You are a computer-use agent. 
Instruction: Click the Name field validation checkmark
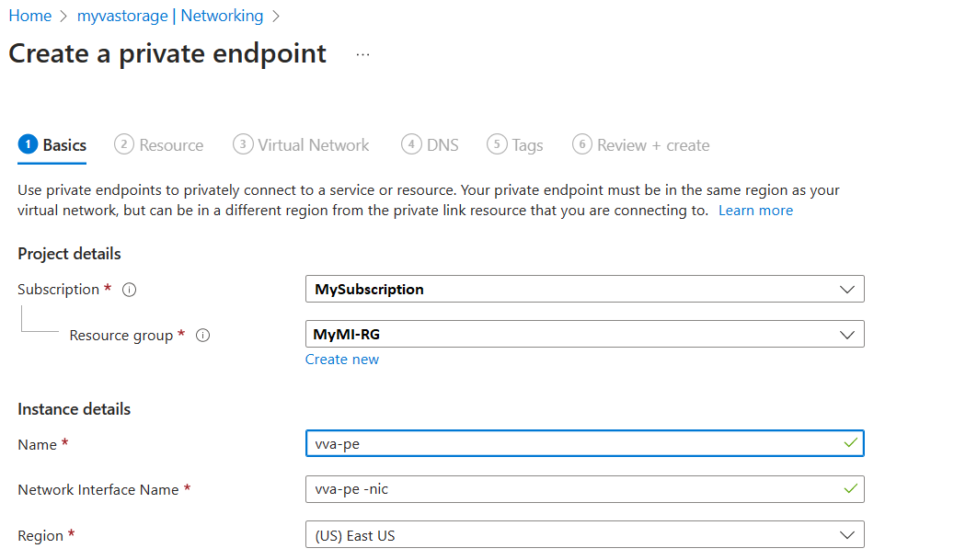[x=851, y=442]
